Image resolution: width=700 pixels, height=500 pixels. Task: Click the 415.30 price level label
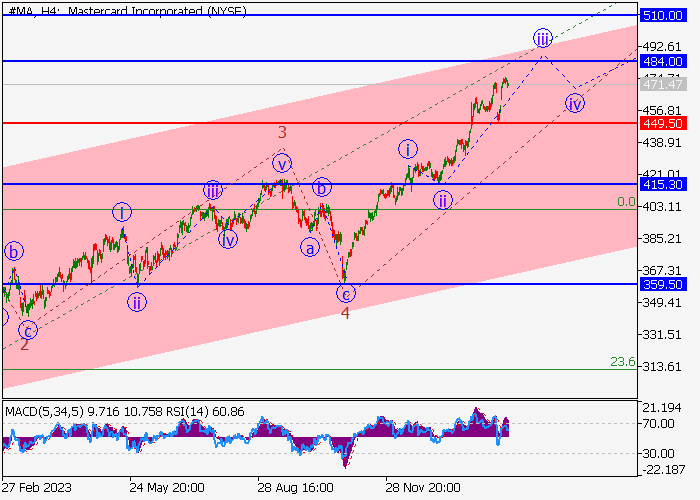point(663,184)
